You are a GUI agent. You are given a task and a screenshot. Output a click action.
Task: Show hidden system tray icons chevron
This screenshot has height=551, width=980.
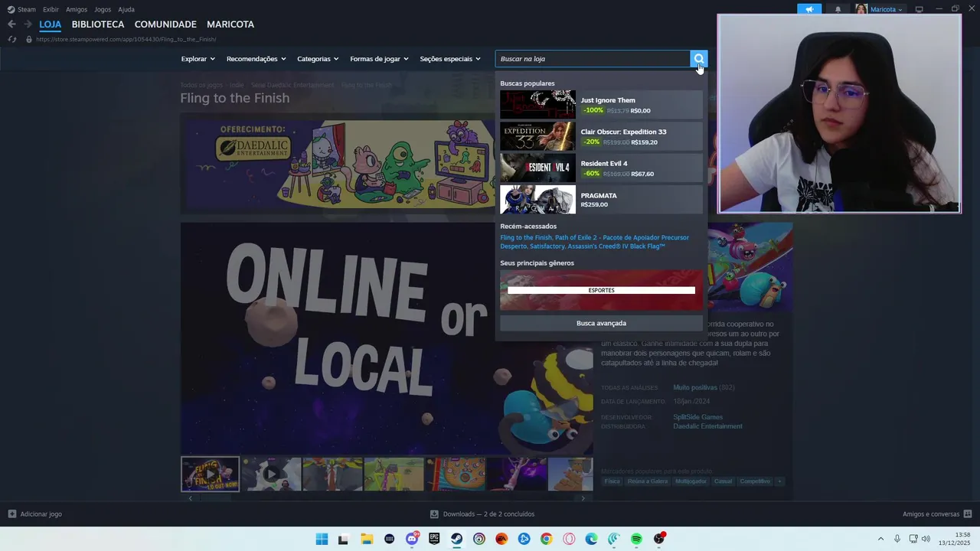pos(880,539)
